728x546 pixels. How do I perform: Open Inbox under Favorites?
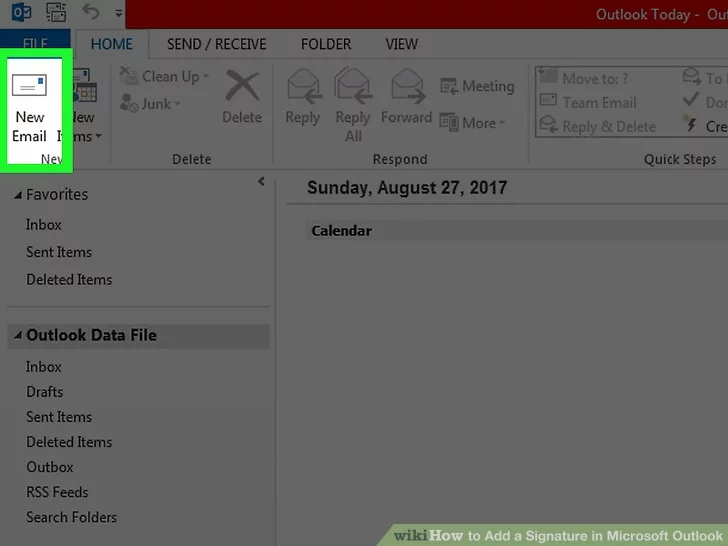pyautogui.click(x=44, y=225)
